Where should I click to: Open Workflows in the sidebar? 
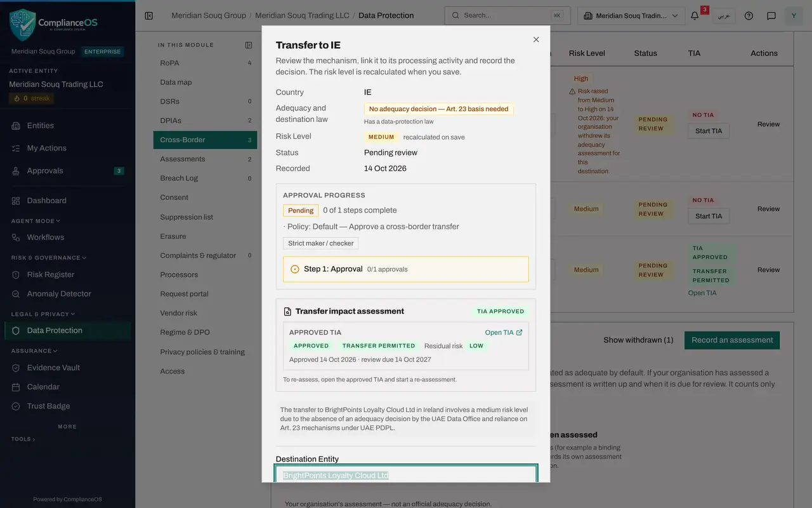pos(67,237)
